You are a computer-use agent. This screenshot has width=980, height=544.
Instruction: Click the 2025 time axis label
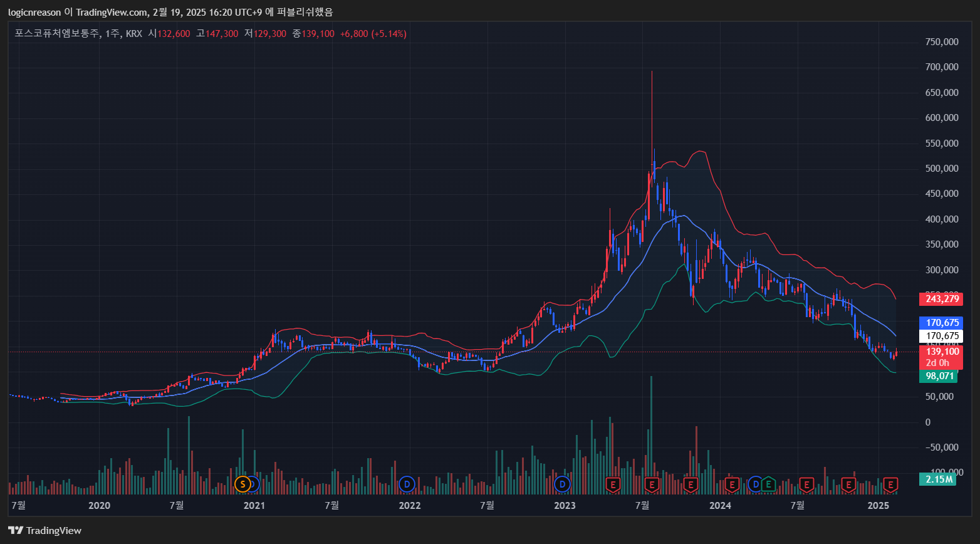pyautogui.click(x=878, y=505)
